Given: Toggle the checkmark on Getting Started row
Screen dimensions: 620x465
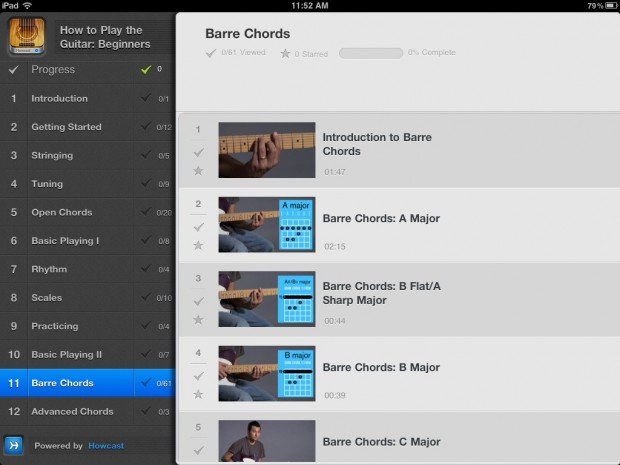Looking at the screenshot, I should 146,126.
